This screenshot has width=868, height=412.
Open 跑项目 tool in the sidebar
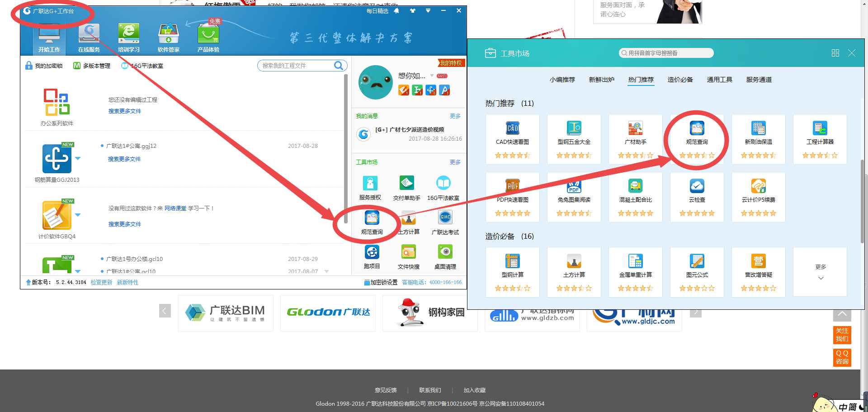tap(372, 256)
